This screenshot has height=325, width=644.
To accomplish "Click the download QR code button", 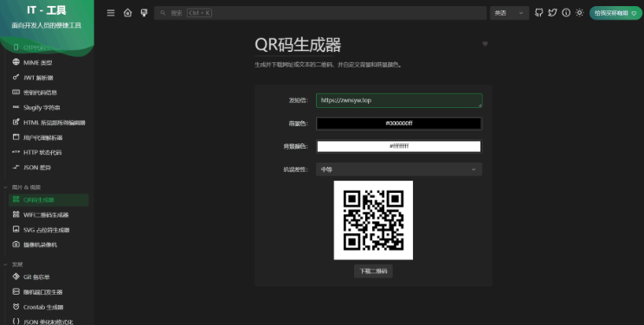I will (x=373, y=271).
